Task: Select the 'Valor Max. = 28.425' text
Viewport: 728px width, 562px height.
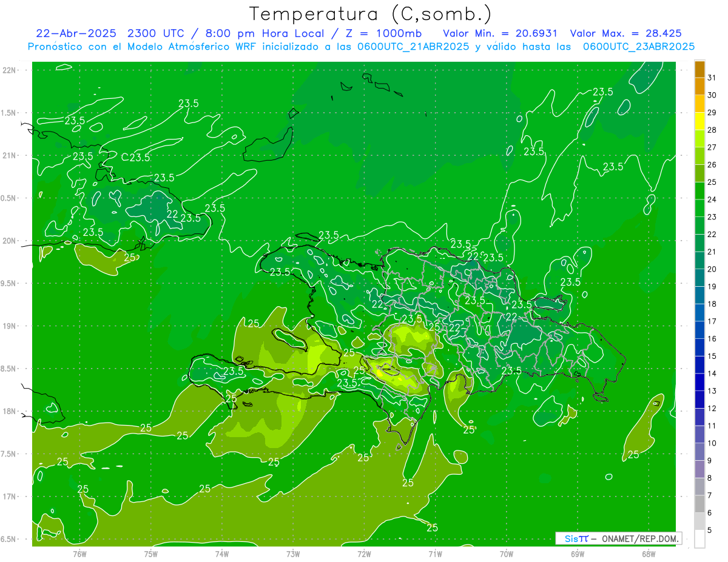Action: click(x=626, y=33)
